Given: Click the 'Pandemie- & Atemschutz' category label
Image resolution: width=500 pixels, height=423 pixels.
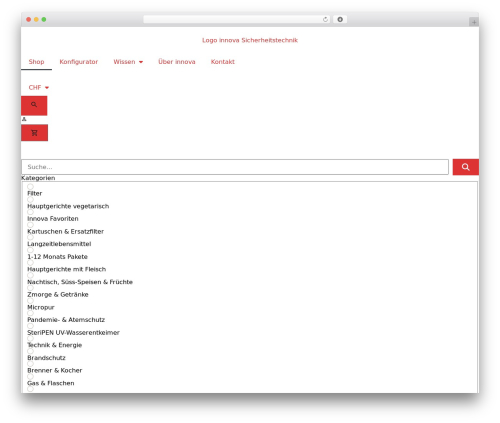Looking at the screenshot, I should pos(66,320).
